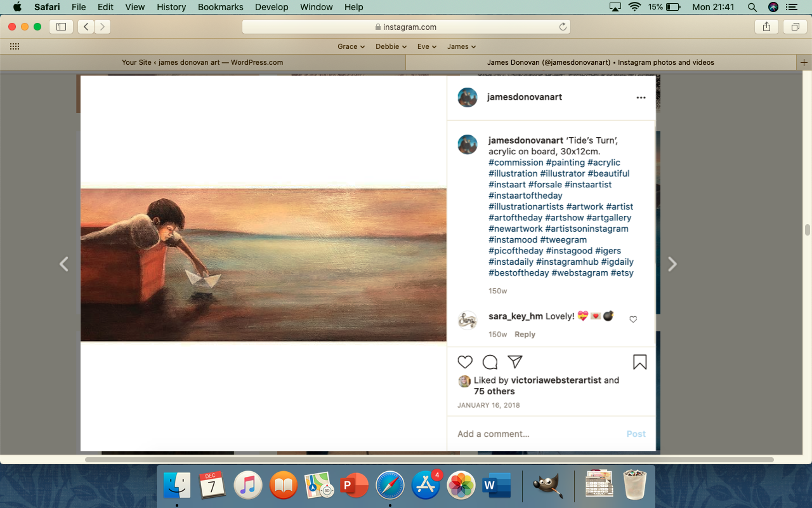The image size is (812, 508).
Task: Open the three-dots post options menu
Action: pos(641,98)
